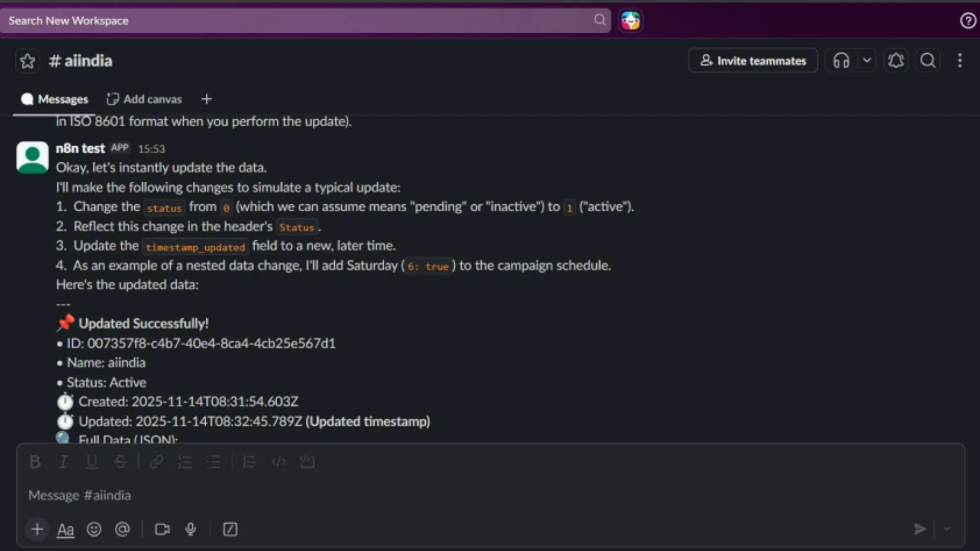The width and height of the screenshot is (980, 551).
Task: Click the 15:53 message timestamp
Action: click(x=152, y=149)
